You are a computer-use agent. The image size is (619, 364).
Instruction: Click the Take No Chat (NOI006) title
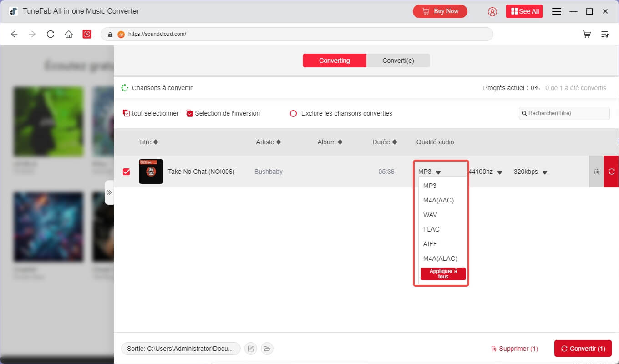201,172
